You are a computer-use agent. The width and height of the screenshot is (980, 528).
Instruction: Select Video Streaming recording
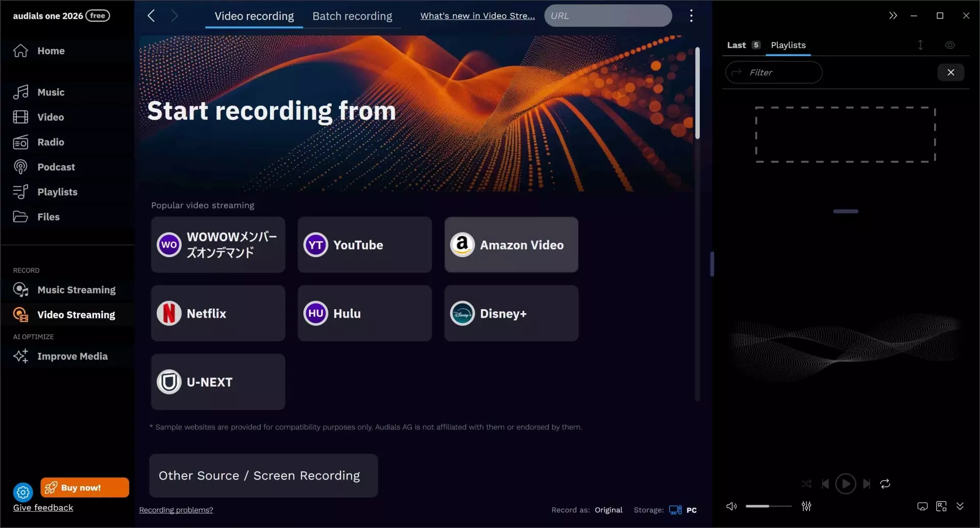(64, 315)
